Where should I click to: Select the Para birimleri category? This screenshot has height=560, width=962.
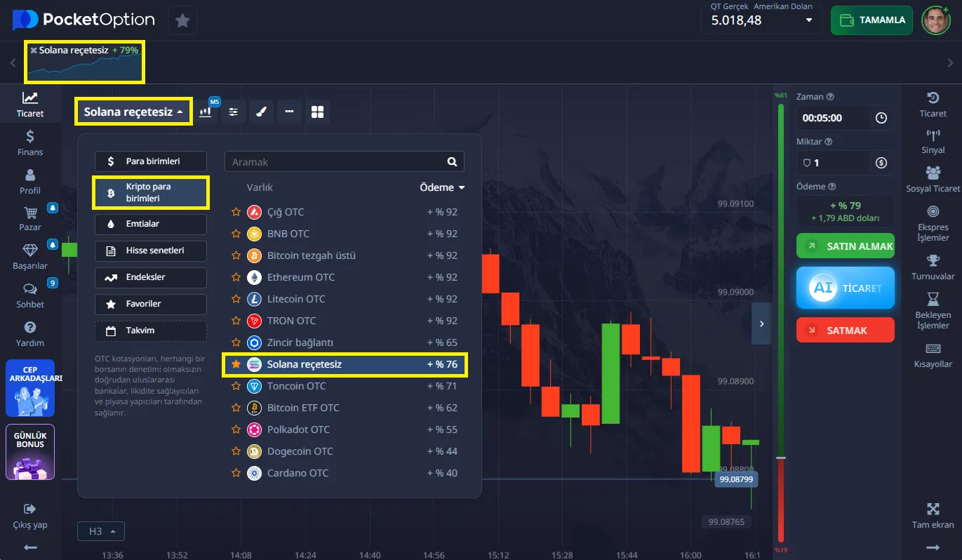pos(151,161)
